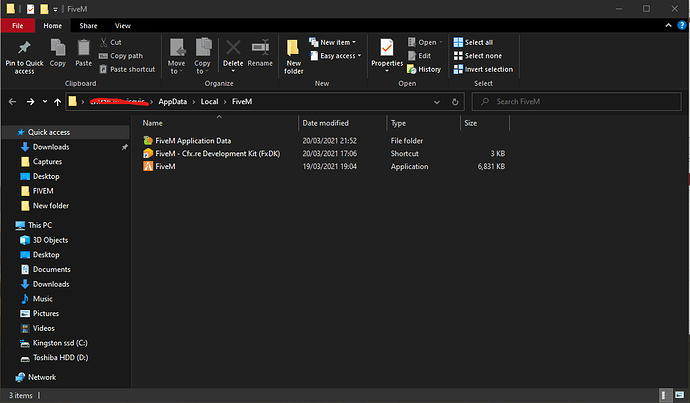Expand address bar history dropdown
Screen dimensions: 690x403
pos(437,102)
